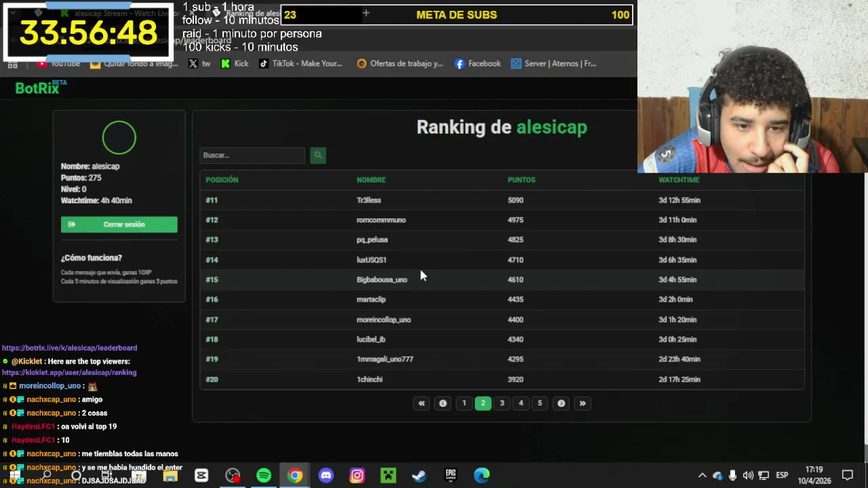The height and width of the screenshot is (488, 868).
Task: Select user 1chinchi in the ranking
Action: 370,380
